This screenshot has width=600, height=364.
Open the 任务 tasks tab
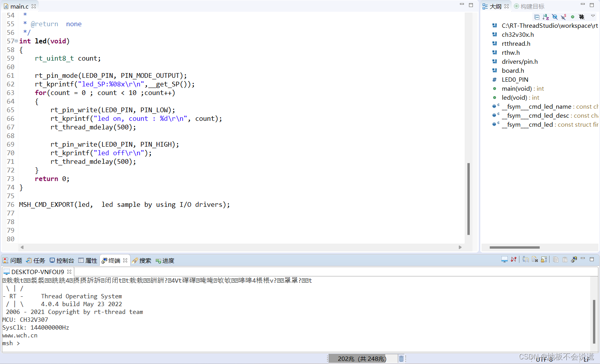36,260
